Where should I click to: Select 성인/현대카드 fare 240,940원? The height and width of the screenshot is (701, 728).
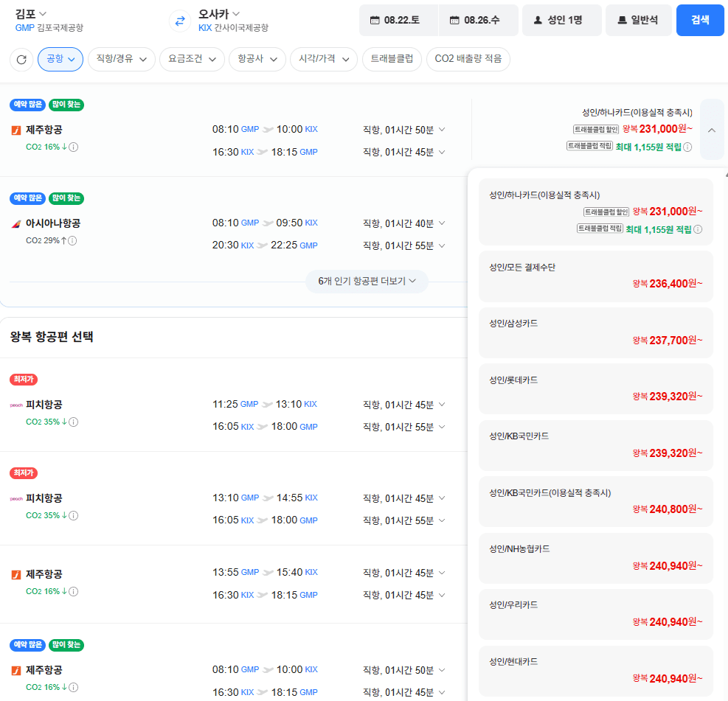point(596,671)
